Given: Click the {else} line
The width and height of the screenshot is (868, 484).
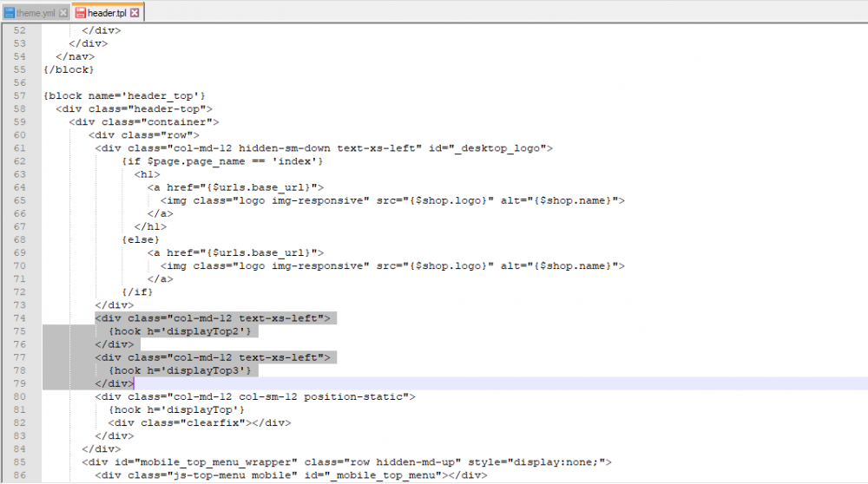Looking at the screenshot, I should [141, 239].
